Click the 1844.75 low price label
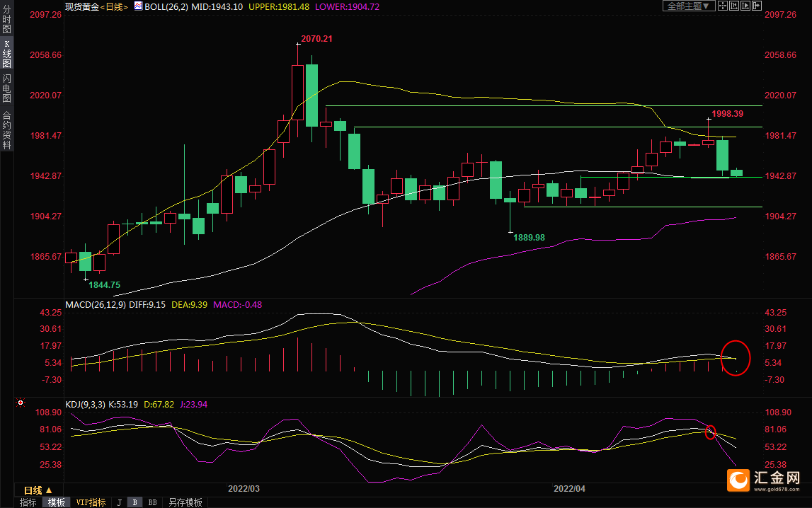 tap(105, 285)
